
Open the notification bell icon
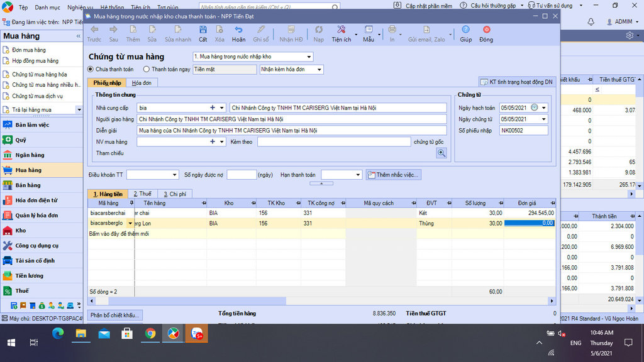(x=591, y=22)
